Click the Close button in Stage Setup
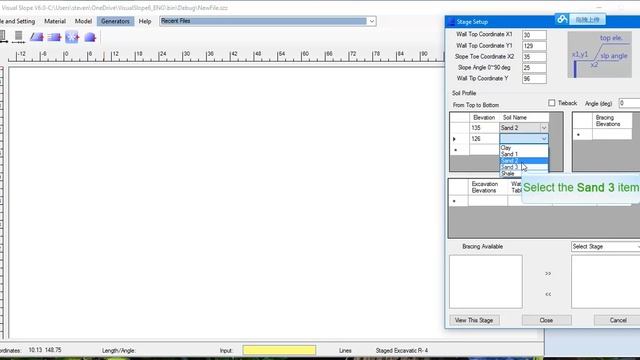The height and width of the screenshot is (360, 640). [x=546, y=320]
